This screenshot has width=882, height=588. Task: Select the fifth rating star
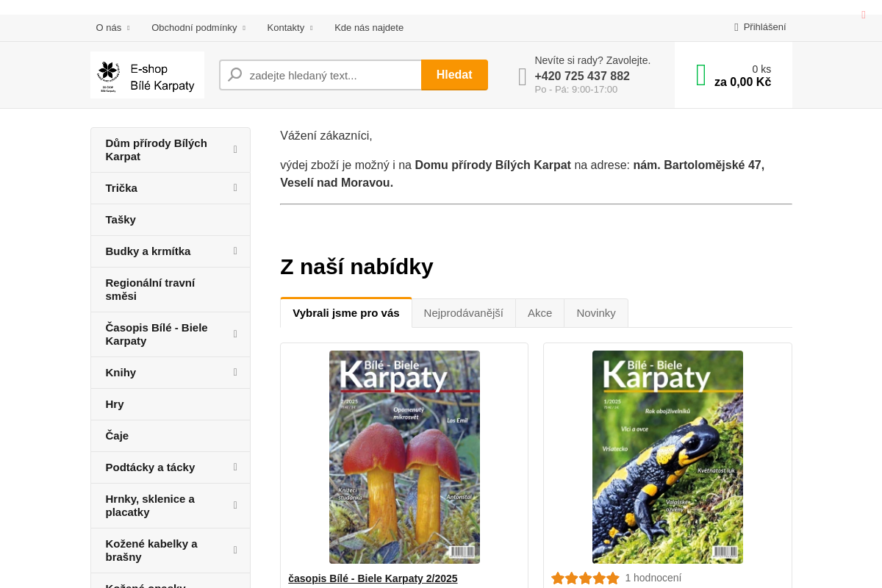tap(613, 578)
